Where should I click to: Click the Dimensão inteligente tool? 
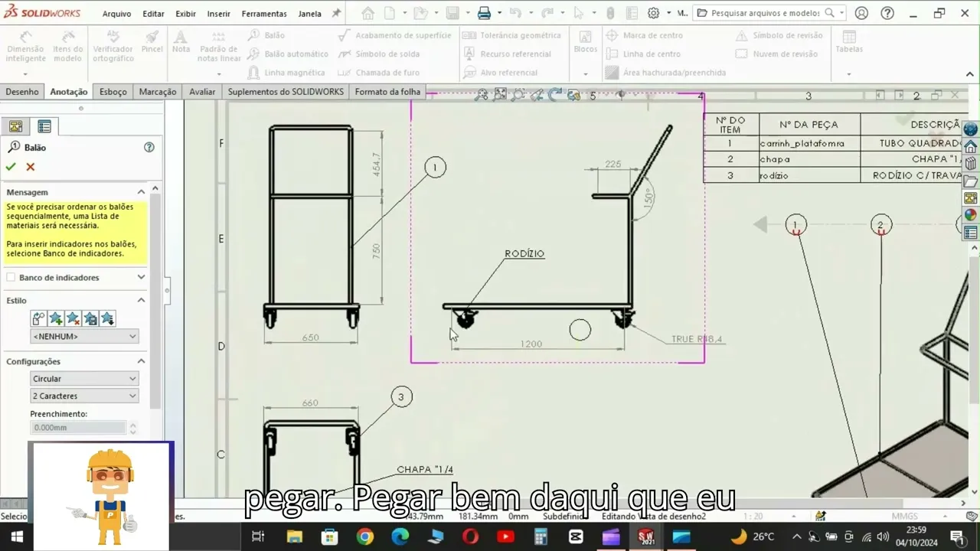[x=25, y=47]
